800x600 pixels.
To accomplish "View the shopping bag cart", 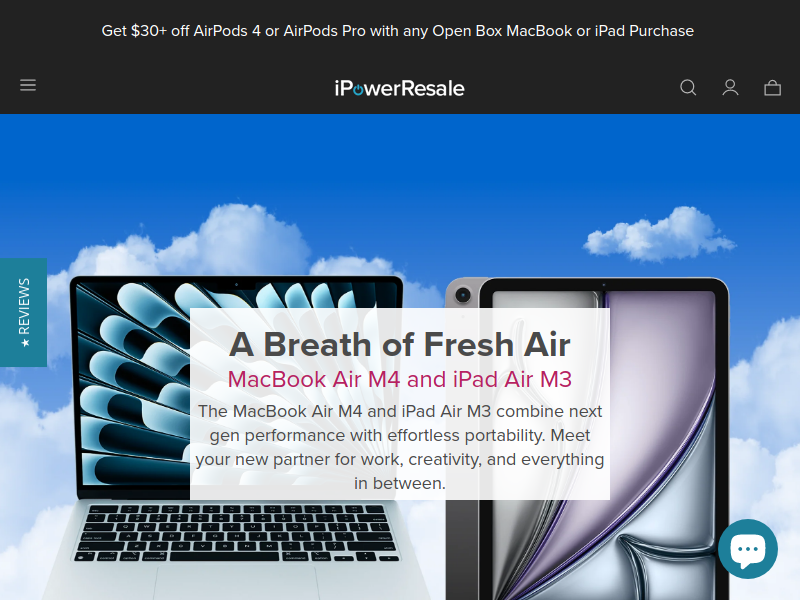I will click(x=772, y=88).
